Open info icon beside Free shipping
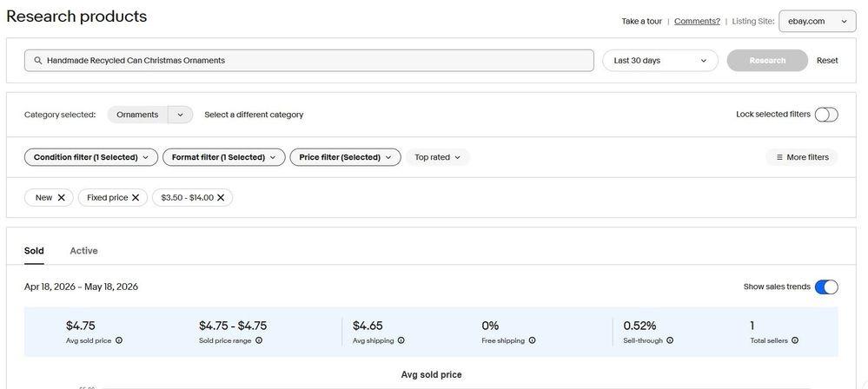 [532, 340]
